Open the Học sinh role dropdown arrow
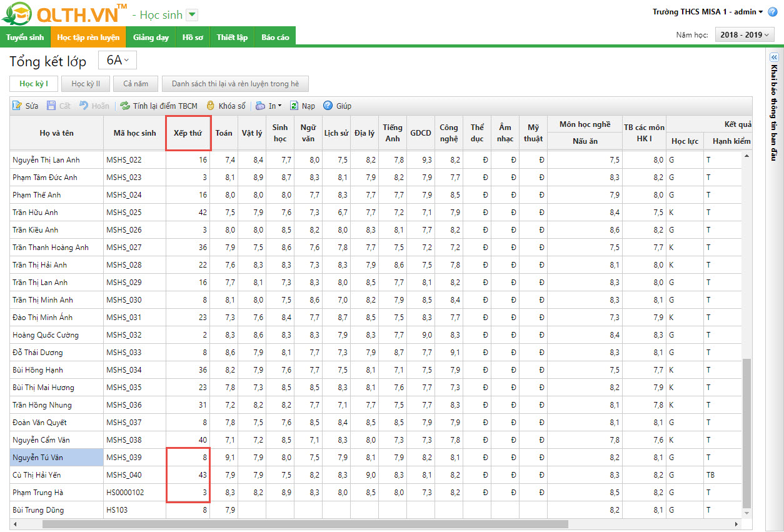Viewport: 784px width, 532px height. [192, 15]
